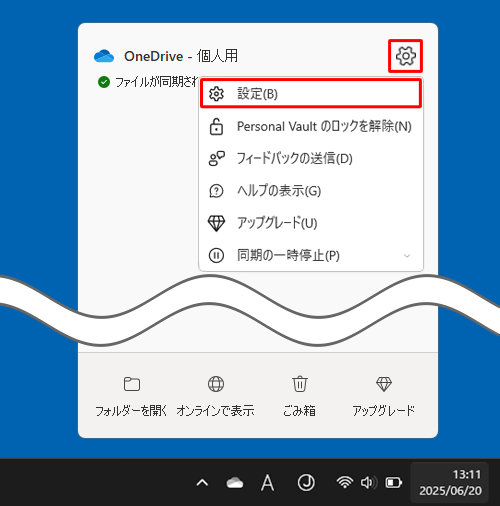Click the bottom アップグレード diamond button
The image size is (500, 506).
pyautogui.click(x=383, y=396)
